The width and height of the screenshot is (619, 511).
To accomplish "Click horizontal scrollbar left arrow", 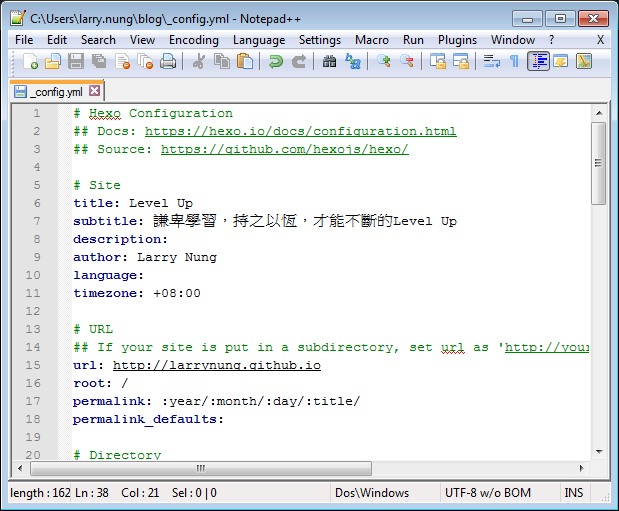I will pyautogui.click(x=20, y=468).
